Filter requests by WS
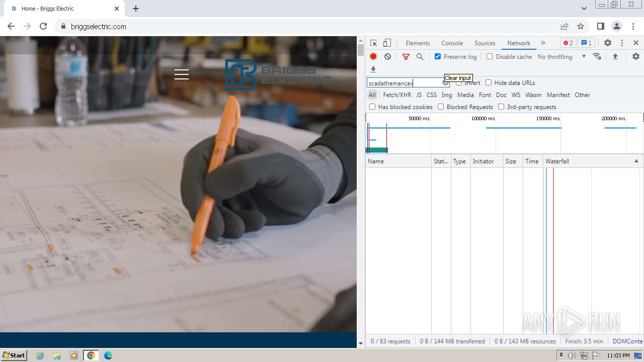Viewport: 644px width, 362px height. [516, 95]
